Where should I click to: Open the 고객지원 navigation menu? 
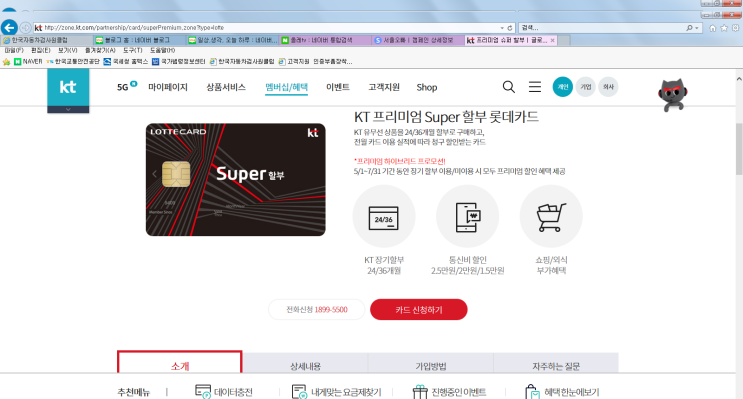[384, 87]
